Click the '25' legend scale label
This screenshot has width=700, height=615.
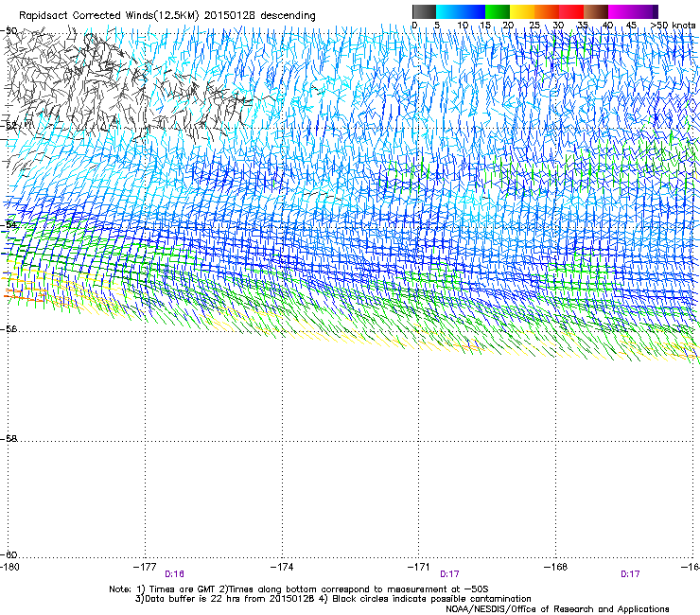(x=534, y=26)
